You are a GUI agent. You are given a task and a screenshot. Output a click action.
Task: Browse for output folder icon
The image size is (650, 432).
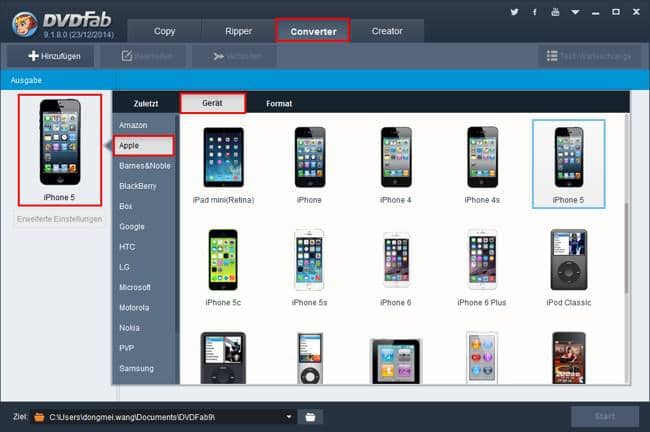(x=310, y=417)
